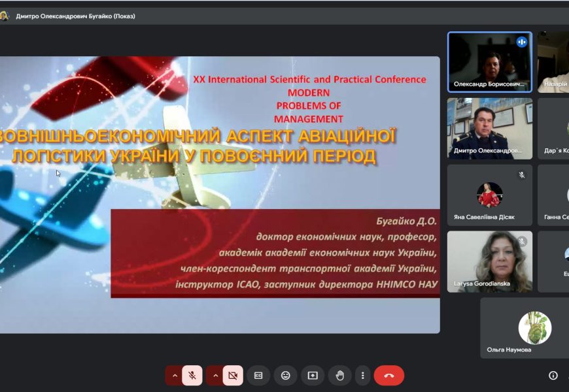Click muted mic icon on Яна Савеліївна Дісяк
569x392 pixels.
pos(521,175)
